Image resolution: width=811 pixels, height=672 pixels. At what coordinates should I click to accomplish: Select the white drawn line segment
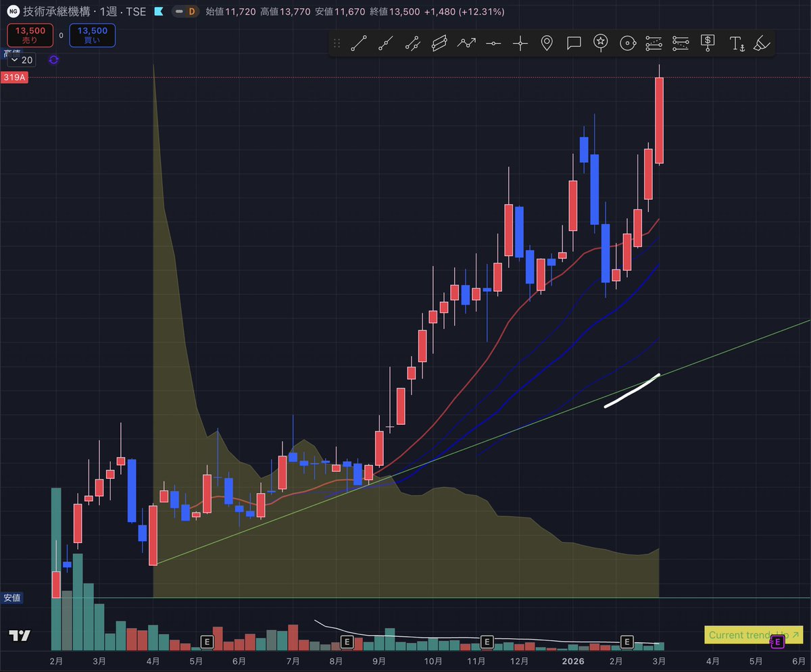point(632,391)
